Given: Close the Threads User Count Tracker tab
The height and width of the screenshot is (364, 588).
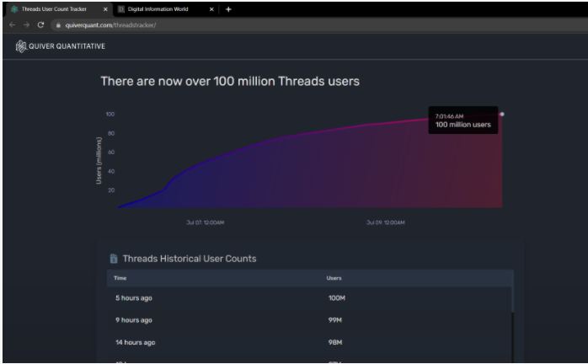Looking at the screenshot, I should pyautogui.click(x=105, y=9).
